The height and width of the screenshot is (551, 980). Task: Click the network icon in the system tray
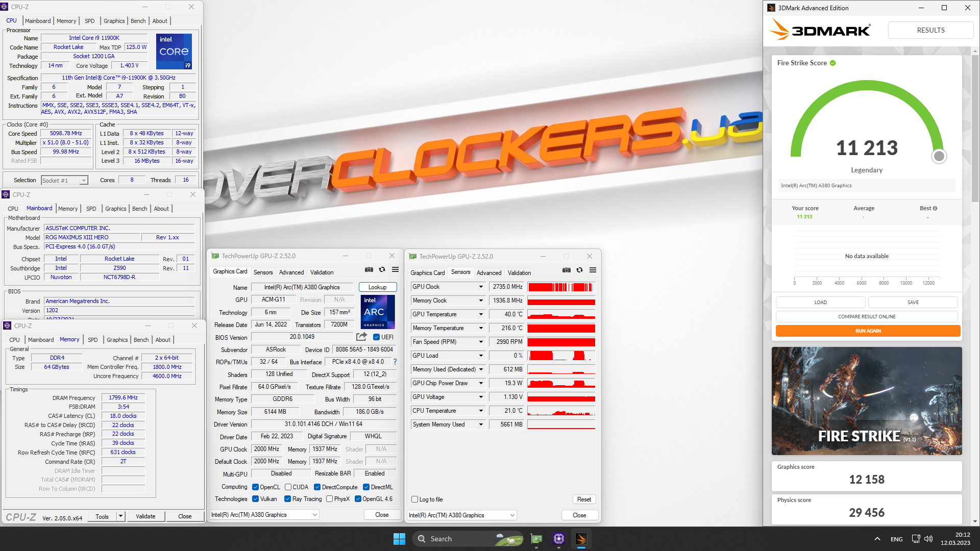point(916,539)
